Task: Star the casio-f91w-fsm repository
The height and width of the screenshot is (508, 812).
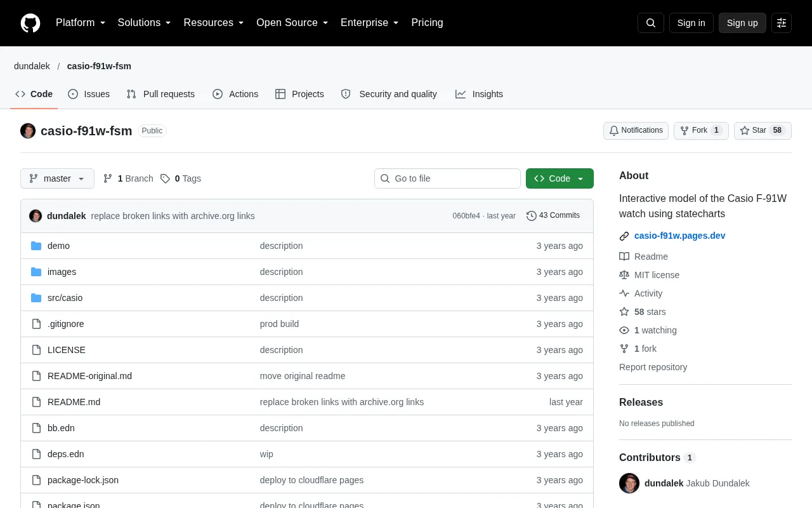Action: pyautogui.click(x=763, y=131)
